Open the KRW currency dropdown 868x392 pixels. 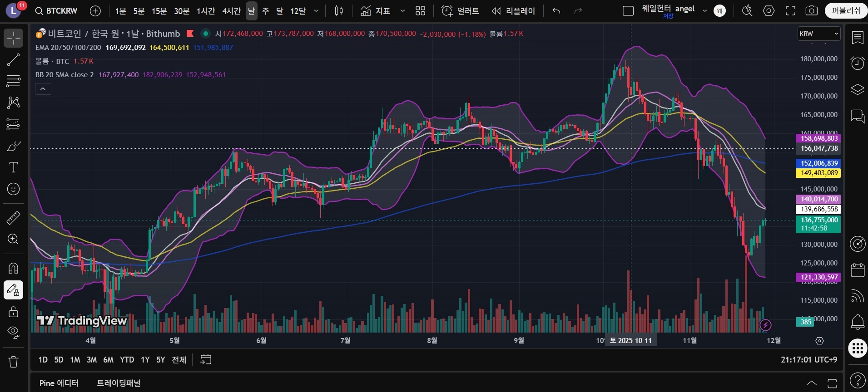[819, 34]
